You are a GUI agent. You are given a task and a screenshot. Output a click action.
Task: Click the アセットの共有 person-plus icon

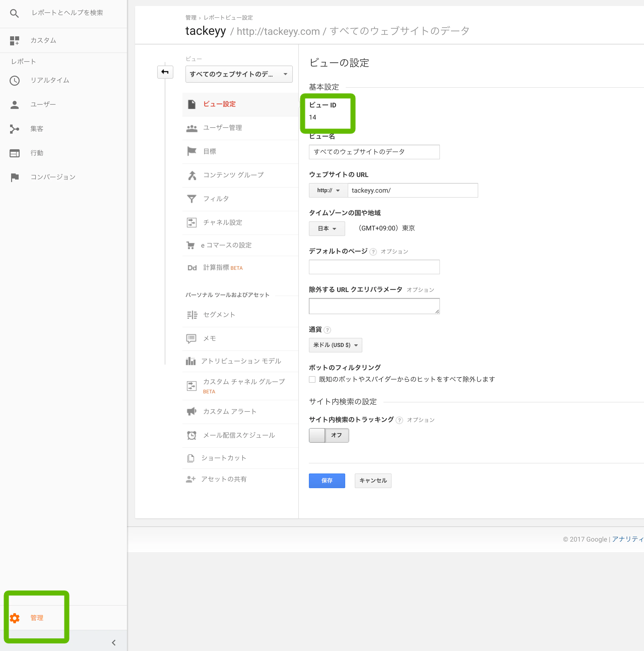pyautogui.click(x=190, y=479)
